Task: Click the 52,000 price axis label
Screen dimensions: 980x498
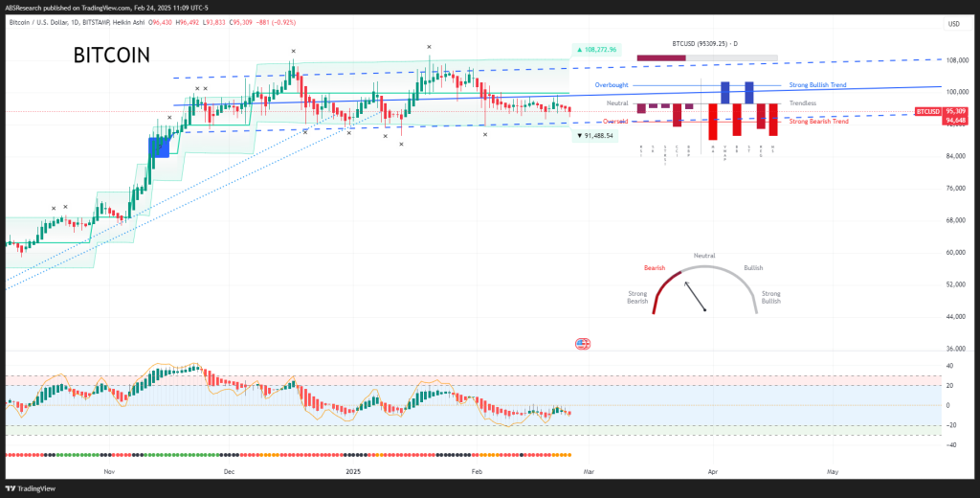Action: coord(956,284)
